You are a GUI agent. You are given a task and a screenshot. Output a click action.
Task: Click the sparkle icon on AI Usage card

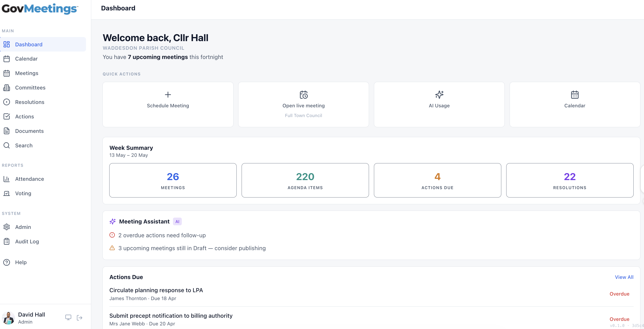pos(439,95)
